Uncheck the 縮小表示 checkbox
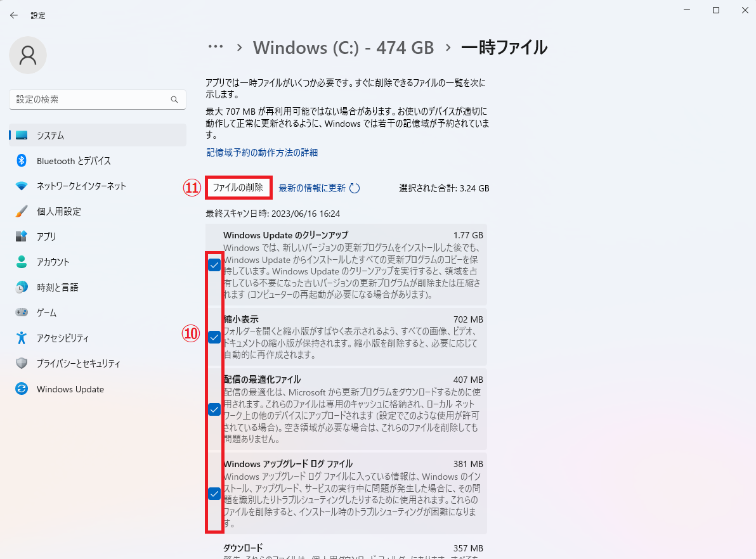Image resolution: width=756 pixels, height=559 pixels. [x=214, y=337]
